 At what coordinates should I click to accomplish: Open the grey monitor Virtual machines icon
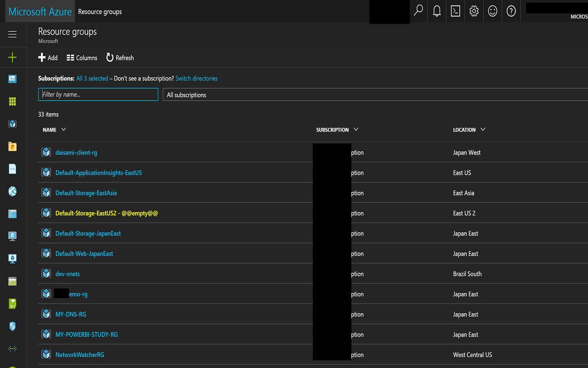12,236
